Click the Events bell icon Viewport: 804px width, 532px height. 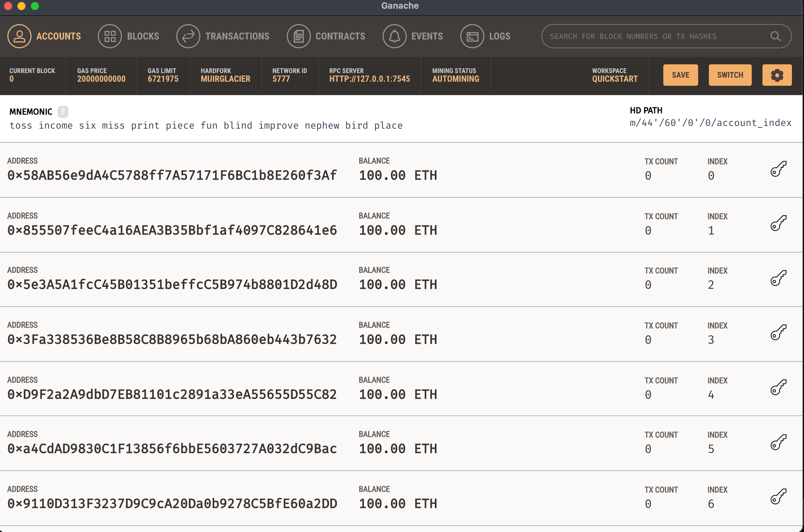point(394,36)
